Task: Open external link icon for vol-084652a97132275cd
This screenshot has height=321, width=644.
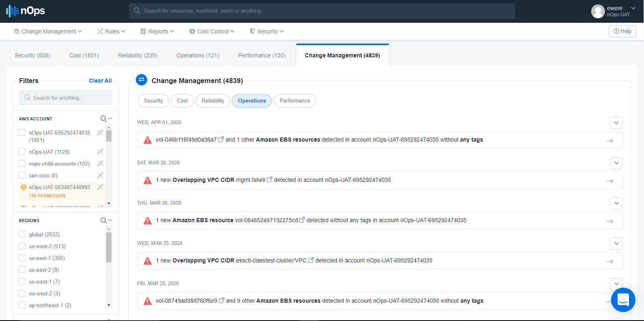Action: [x=302, y=220]
